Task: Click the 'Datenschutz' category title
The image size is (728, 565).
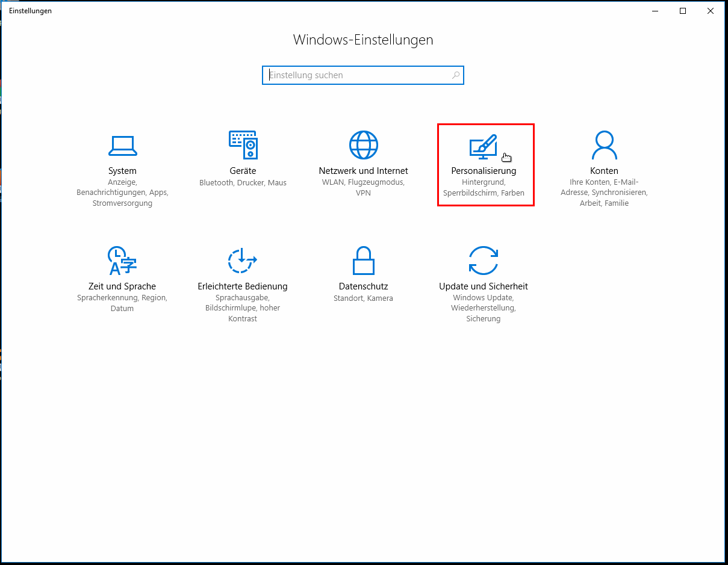Action: click(x=363, y=286)
